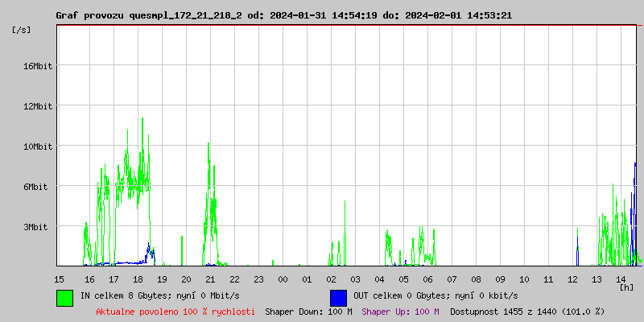Screen dimensions: 644x322
Task: Click the 'Shaper Down: 100 M' label
Action: pyautogui.click(x=308, y=312)
